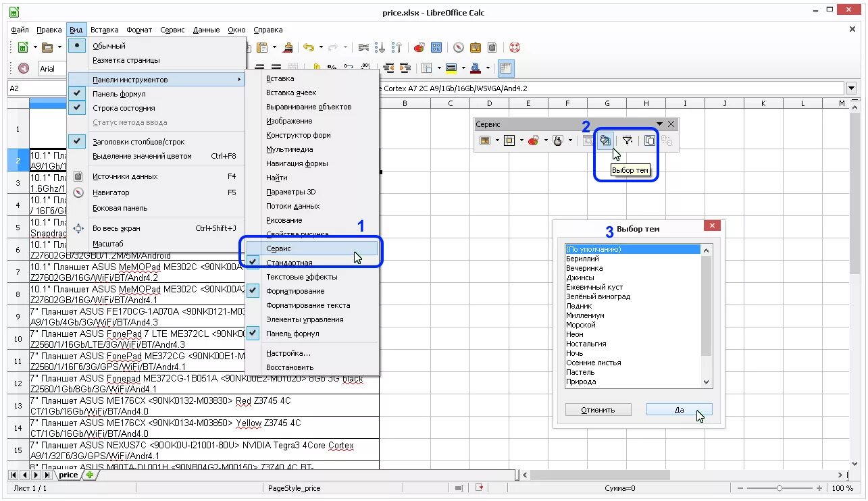The height and width of the screenshot is (501, 868).
Task: Choose Сервис in toolbars submenu
Action: (x=312, y=248)
